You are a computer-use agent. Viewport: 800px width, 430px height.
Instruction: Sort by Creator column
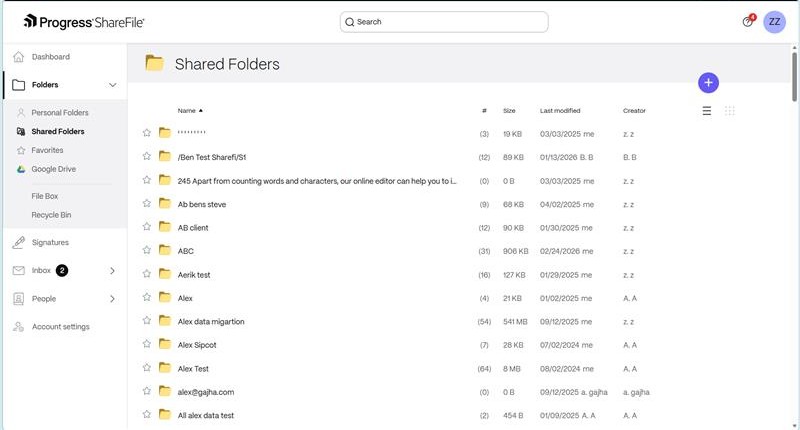[634, 111]
